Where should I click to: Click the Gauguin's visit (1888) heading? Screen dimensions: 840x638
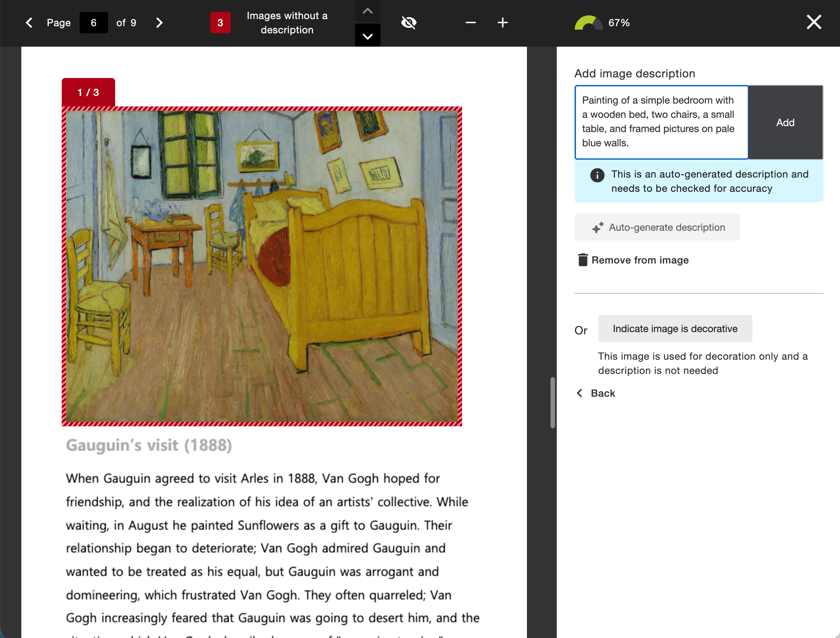click(x=149, y=445)
